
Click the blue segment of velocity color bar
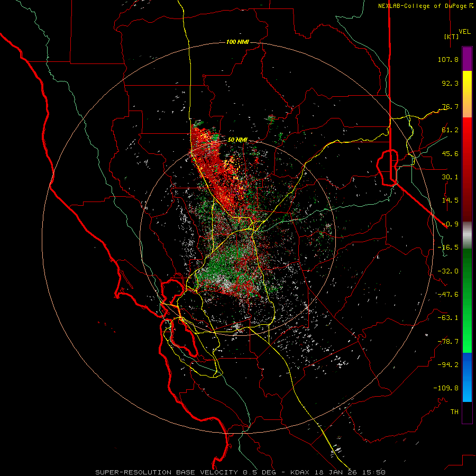pos(467,377)
